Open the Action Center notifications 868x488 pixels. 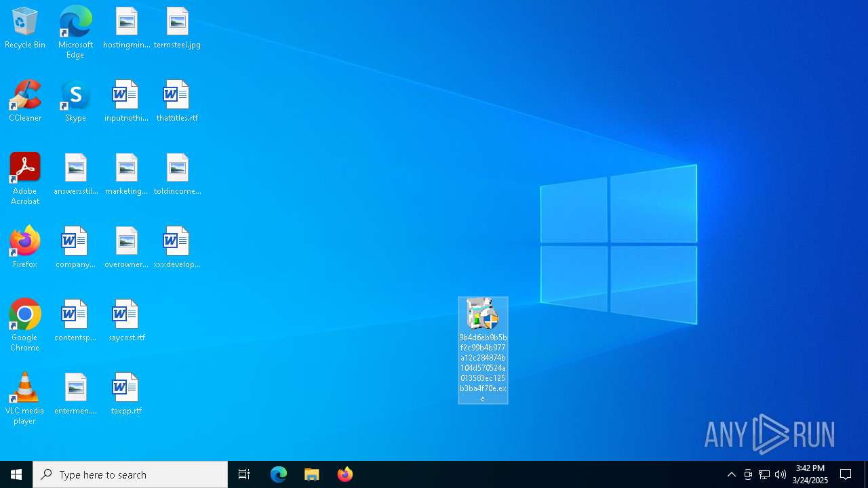pos(846,474)
